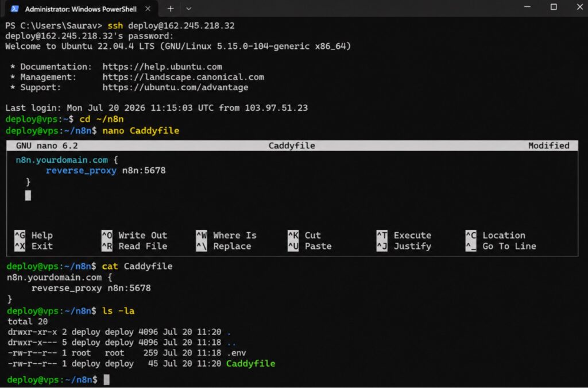Click the ^X Exit shortcut in nano
Image resolution: width=588 pixels, height=388 pixels.
pos(34,246)
